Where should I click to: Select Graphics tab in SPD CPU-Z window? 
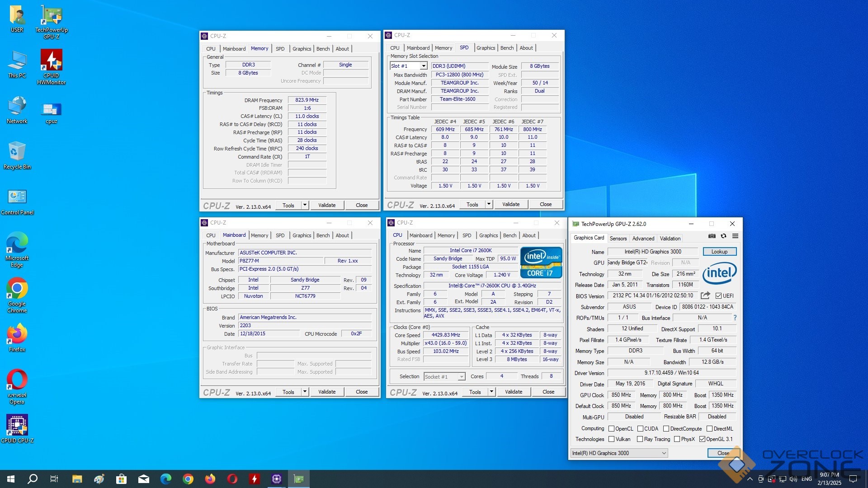click(x=486, y=48)
